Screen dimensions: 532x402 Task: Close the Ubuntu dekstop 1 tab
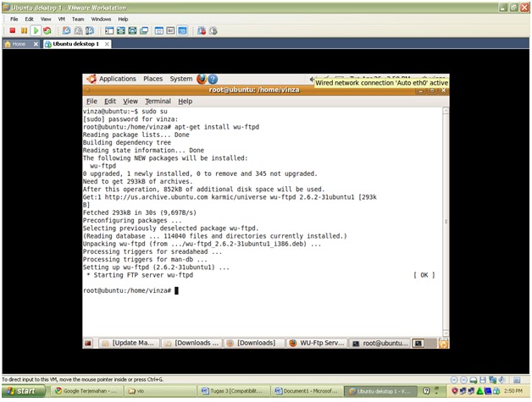(107, 44)
